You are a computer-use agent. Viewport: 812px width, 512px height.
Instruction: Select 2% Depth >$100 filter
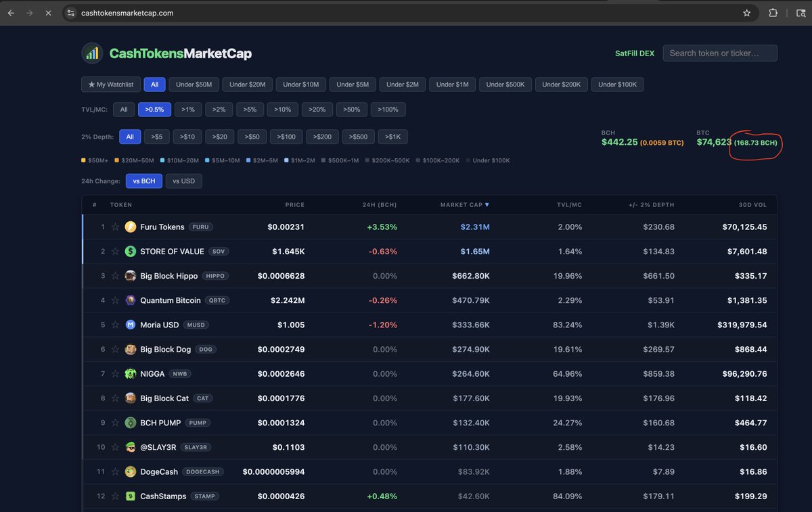coord(287,137)
